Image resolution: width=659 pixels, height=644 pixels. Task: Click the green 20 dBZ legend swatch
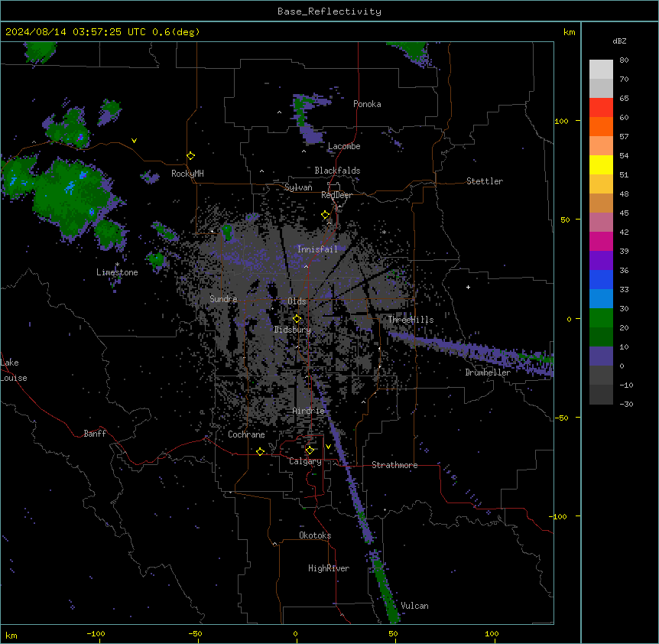pyautogui.click(x=601, y=318)
